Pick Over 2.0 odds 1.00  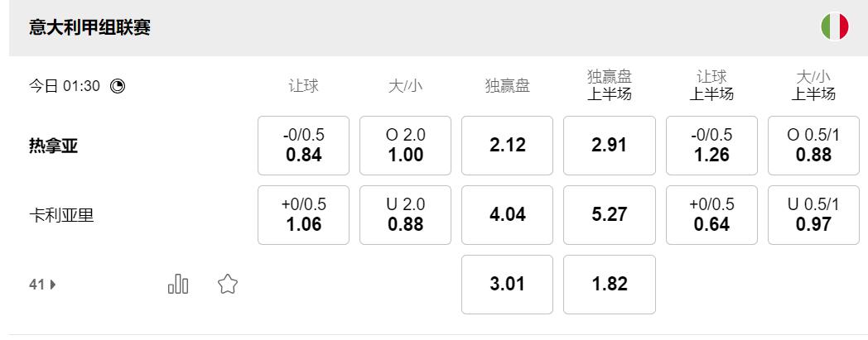click(x=405, y=146)
